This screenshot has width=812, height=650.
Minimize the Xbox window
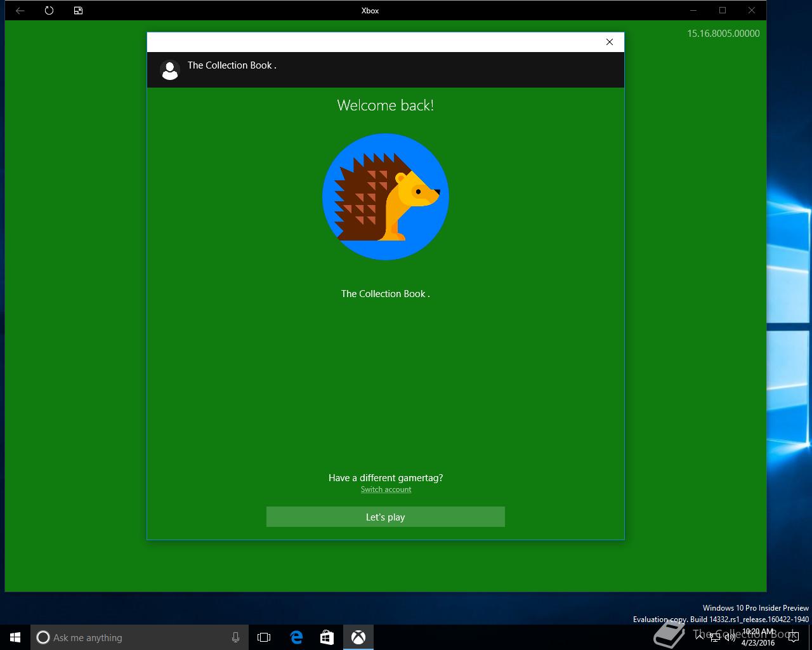pos(693,10)
